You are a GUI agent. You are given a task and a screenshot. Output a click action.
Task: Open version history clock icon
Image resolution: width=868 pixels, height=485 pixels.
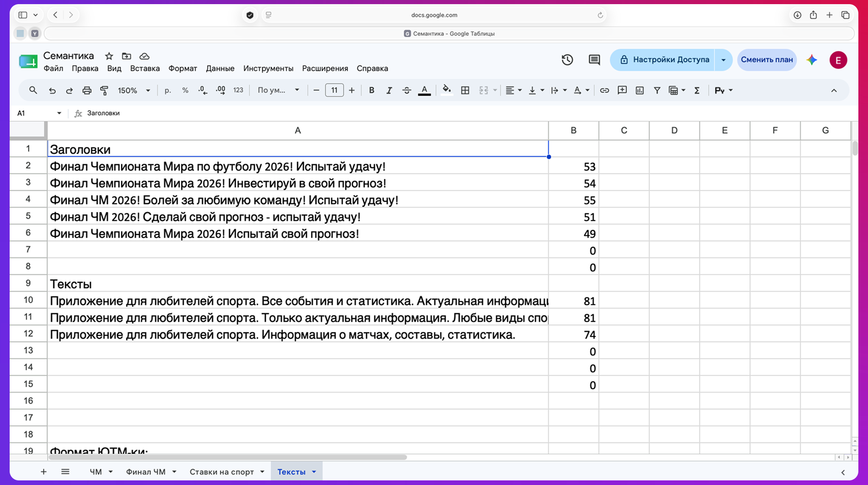point(567,60)
